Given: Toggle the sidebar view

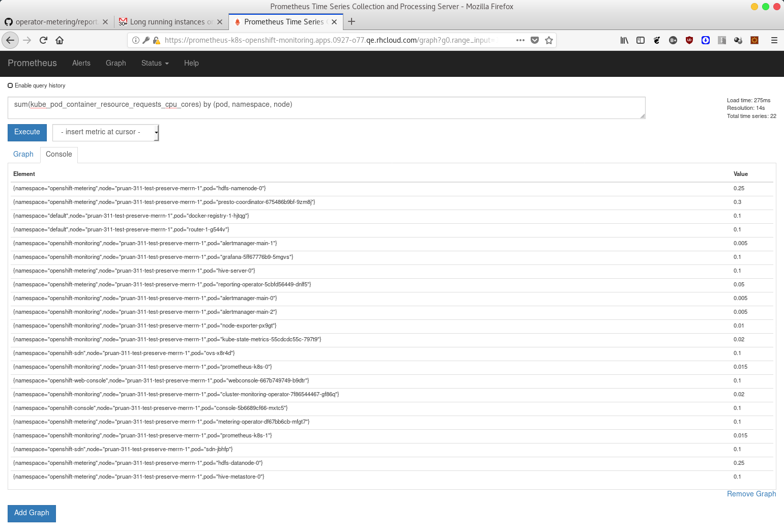Looking at the screenshot, I should (x=641, y=40).
